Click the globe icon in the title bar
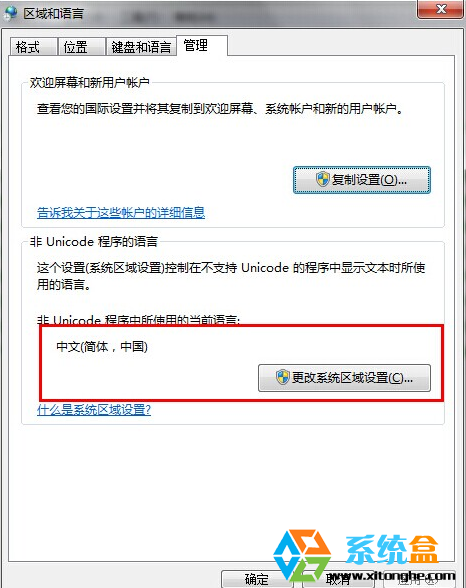Viewport: 466px width, 588px height. pyautogui.click(x=10, y=13)
